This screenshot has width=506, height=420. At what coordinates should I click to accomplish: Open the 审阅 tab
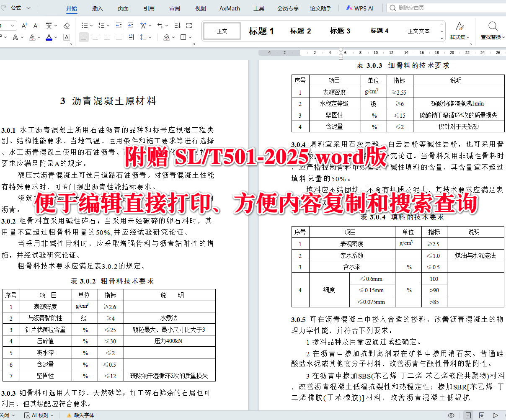pyautogui.click(x=175, y=8)
